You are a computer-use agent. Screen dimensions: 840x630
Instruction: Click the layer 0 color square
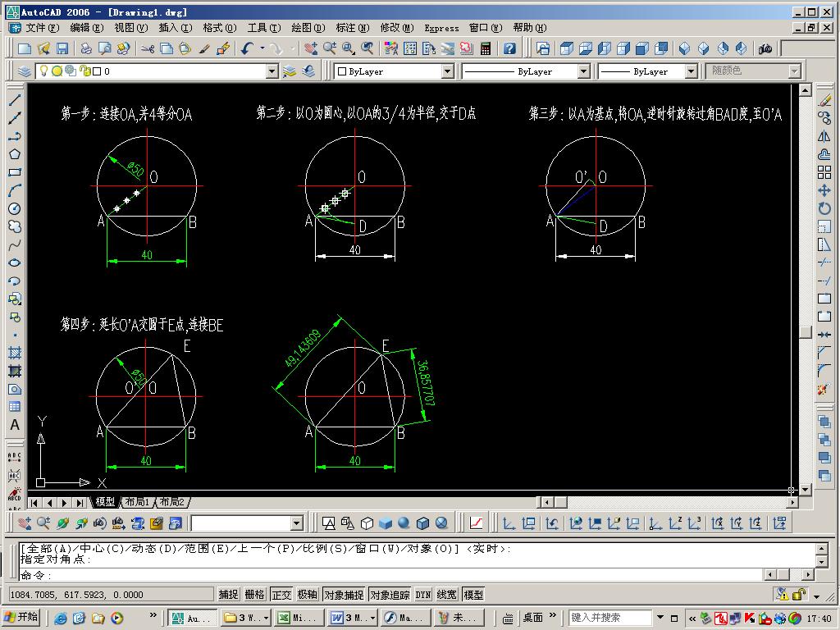click(97, 71)
